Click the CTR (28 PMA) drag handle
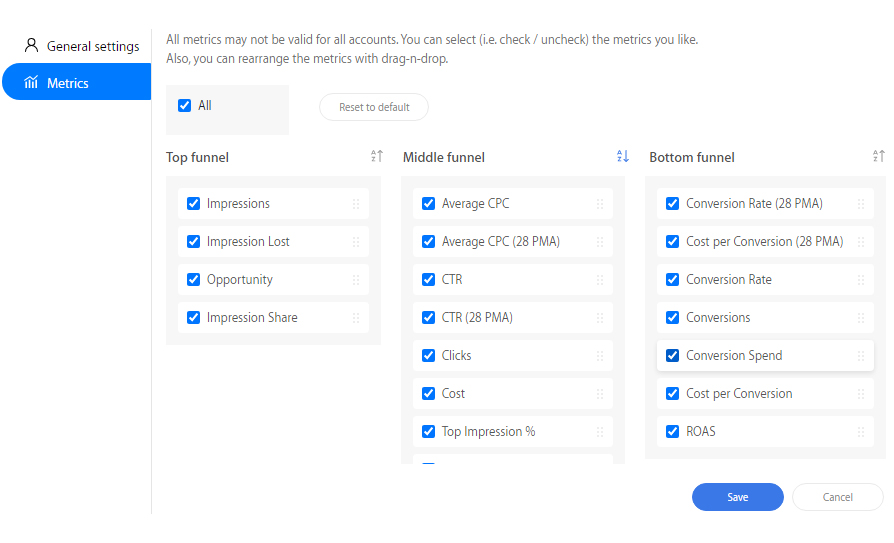 pos(600,318)
